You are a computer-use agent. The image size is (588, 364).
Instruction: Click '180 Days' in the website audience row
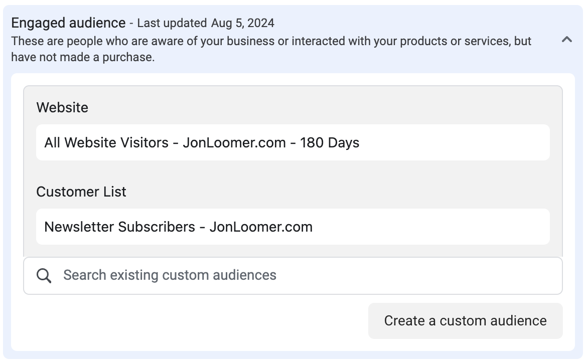coord(330,143)
